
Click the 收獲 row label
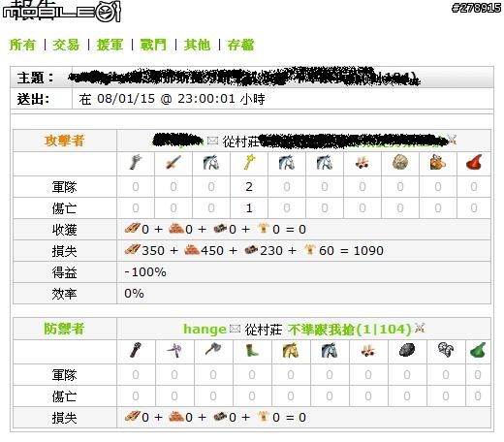click(x=64, y=230)
